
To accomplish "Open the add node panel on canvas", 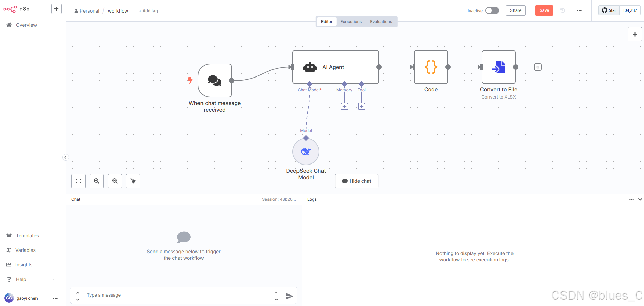I will tap(635, 34).
